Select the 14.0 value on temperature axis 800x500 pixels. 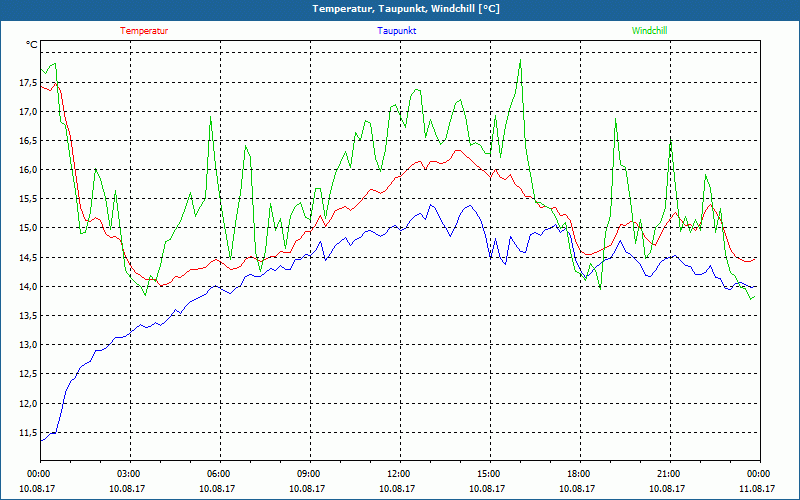point(28,287)
